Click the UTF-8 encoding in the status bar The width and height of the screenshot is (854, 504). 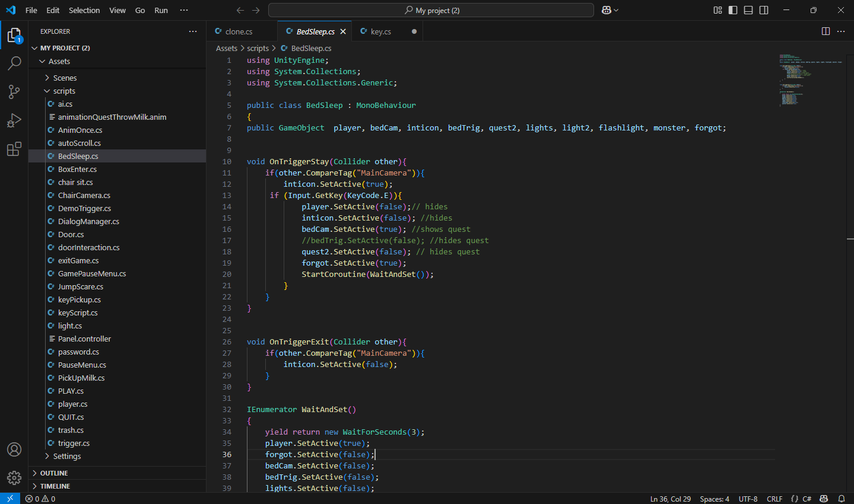click(748, 499)
